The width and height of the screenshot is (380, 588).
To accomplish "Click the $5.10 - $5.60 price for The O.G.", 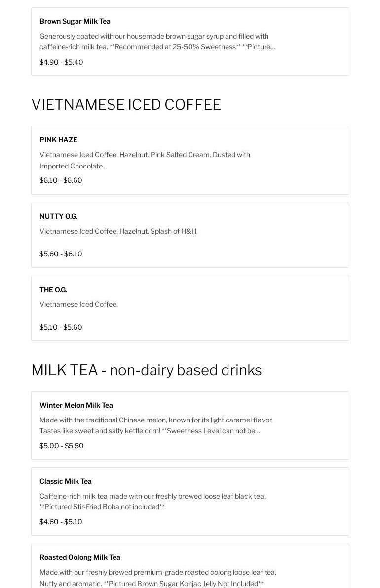I will pos(61,327).
